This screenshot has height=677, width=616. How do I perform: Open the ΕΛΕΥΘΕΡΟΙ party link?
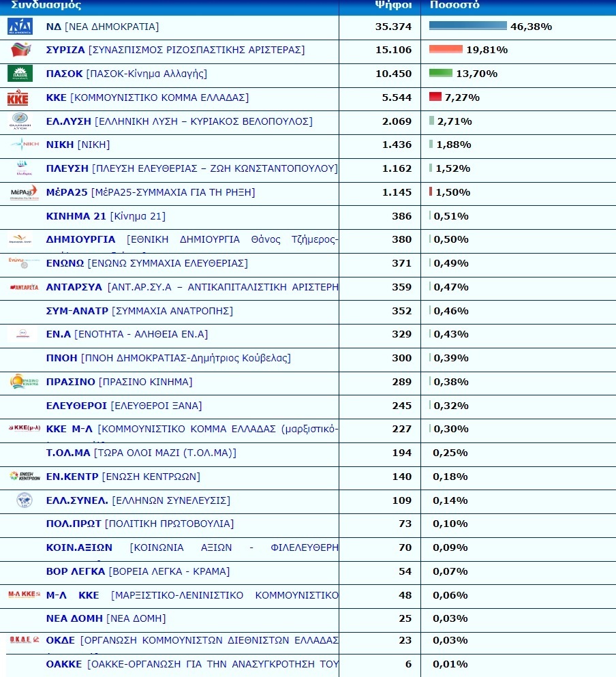124,406
